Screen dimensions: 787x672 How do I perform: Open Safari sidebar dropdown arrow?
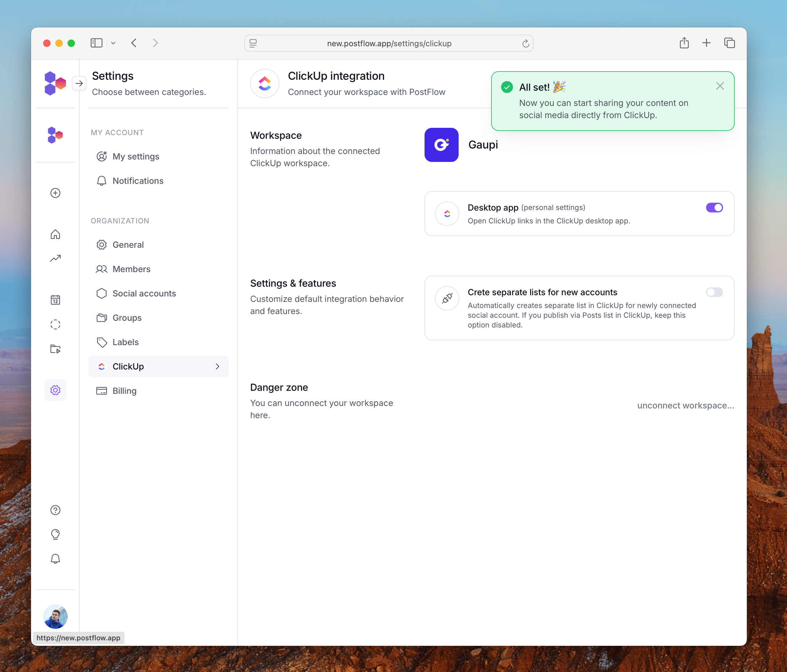click(113, 43)
